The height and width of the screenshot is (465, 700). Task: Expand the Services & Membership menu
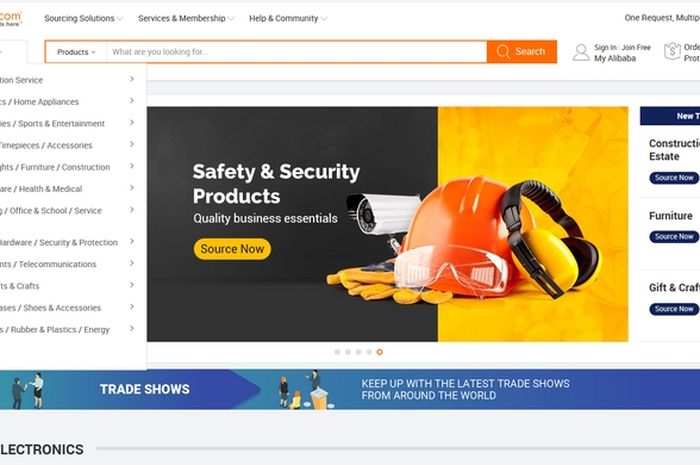(186, 18)
